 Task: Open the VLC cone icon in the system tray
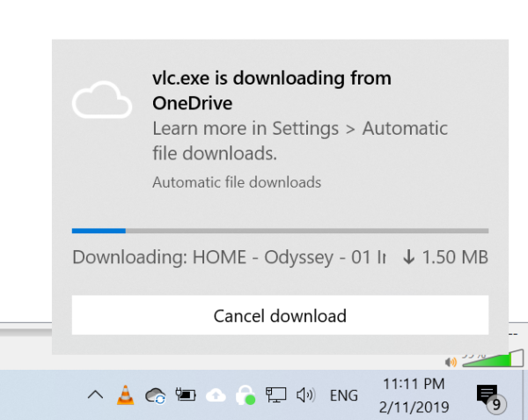click(x=125, y=394)
